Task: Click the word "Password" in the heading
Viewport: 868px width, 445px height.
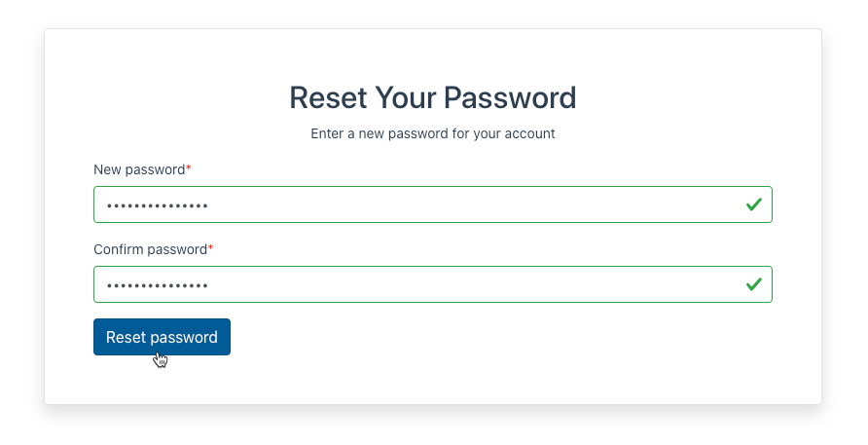Action: click(510, 97)
